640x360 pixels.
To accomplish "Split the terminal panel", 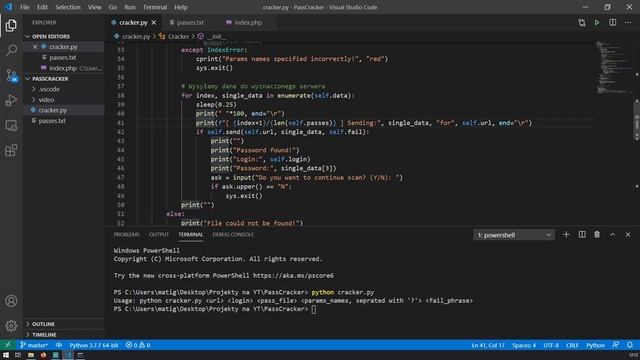I will 582,234.
